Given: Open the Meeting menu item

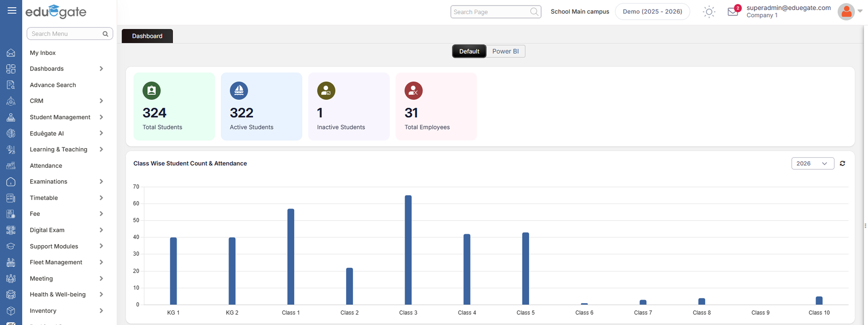Looking at the screenshot, I should pos(41,279).
